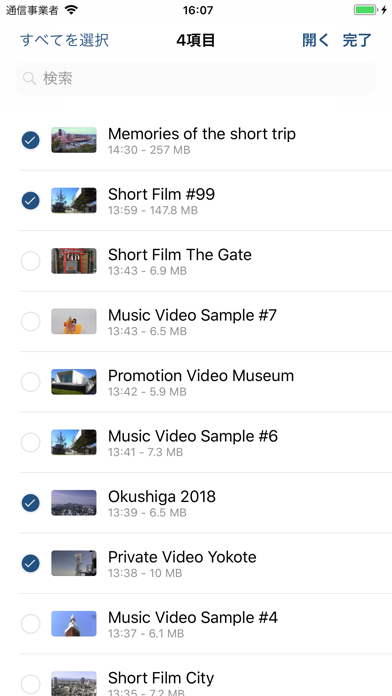Focus the 検索 search field
The height and width of the screenshot is (696, 392).
coord(196,79)
